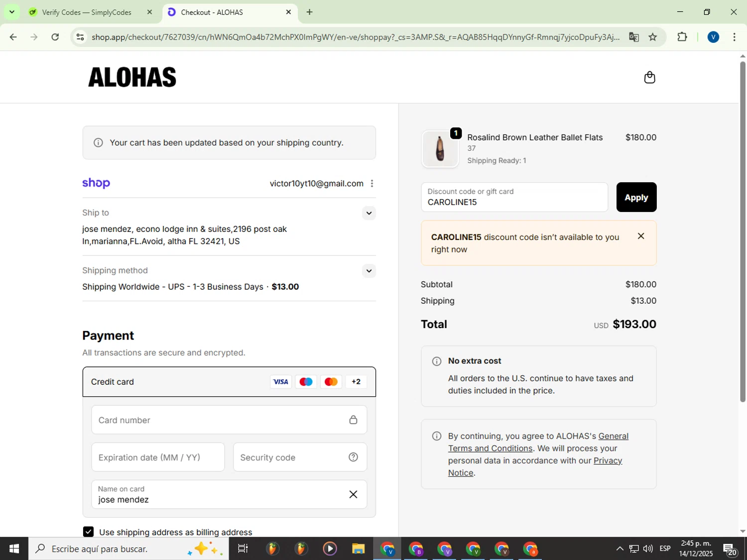Image resolution: width=747 pixels, height=560 pixels.
Task: Switch to Verify Codes — SimplyCodes tab
Action: (87, 12)
